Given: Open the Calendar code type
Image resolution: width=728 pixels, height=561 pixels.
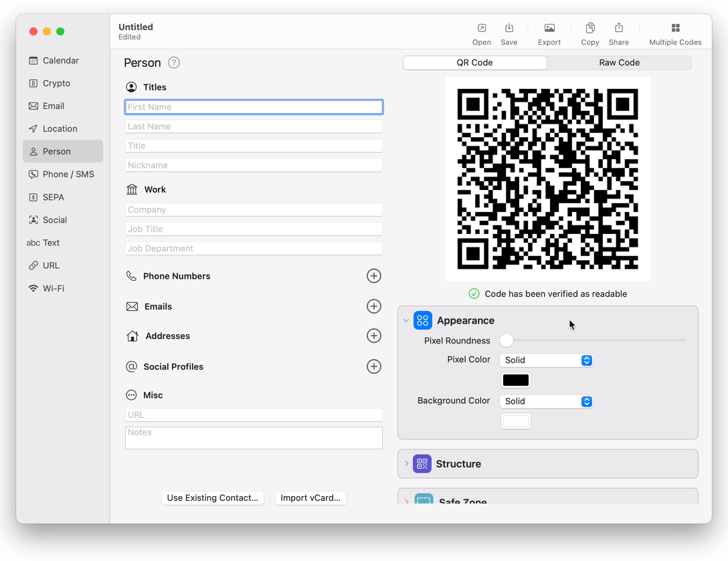Looking at the screenshot, I should point(63,60).
